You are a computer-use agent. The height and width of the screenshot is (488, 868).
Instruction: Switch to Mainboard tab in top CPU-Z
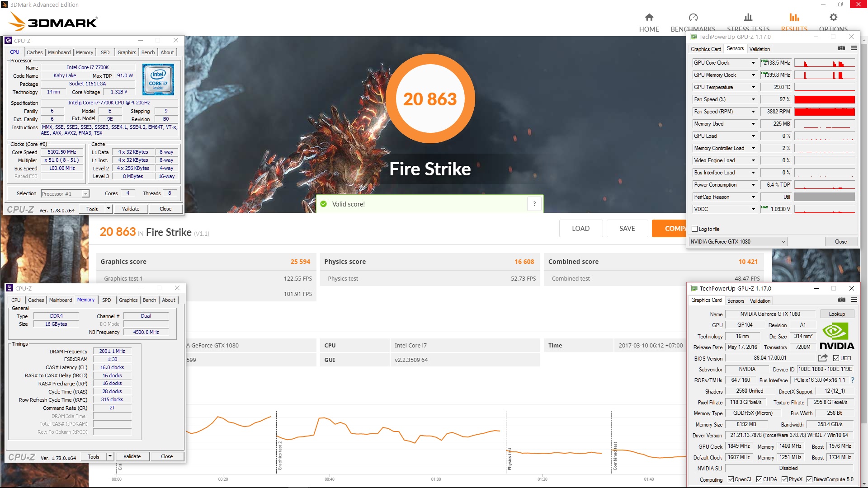[59, 52]
